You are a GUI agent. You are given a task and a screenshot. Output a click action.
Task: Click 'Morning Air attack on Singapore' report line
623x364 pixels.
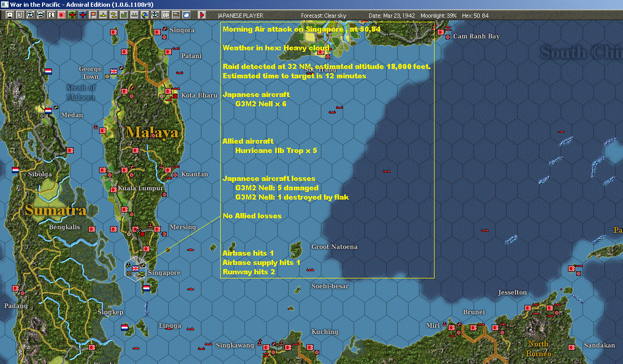tap(302, 29)
